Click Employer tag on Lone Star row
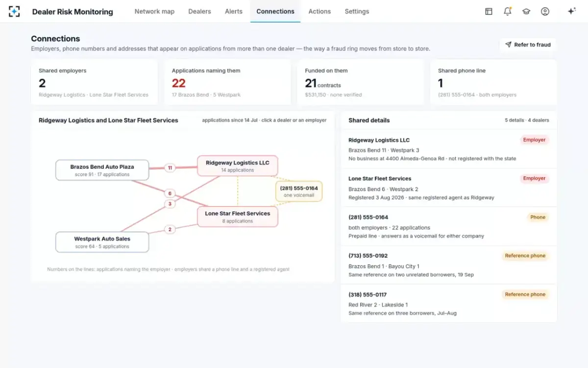Screen dimensions: 588x368 tap(534, 179)
